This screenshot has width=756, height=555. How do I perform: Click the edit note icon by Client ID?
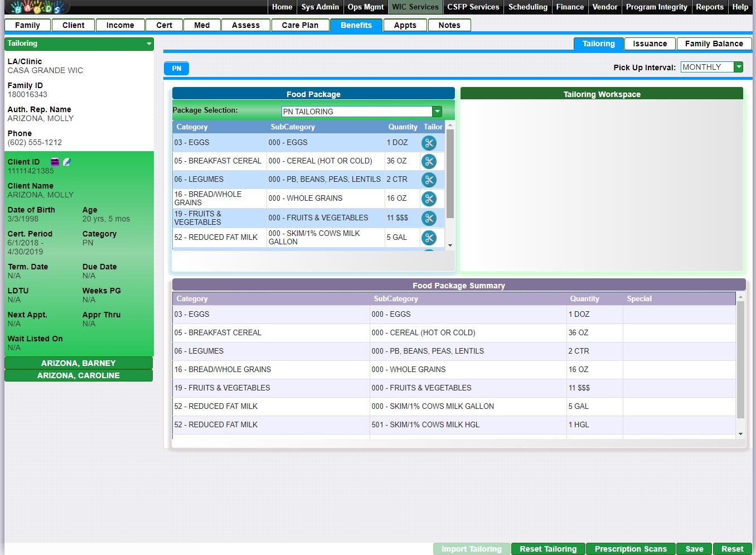tap(67, 162)
